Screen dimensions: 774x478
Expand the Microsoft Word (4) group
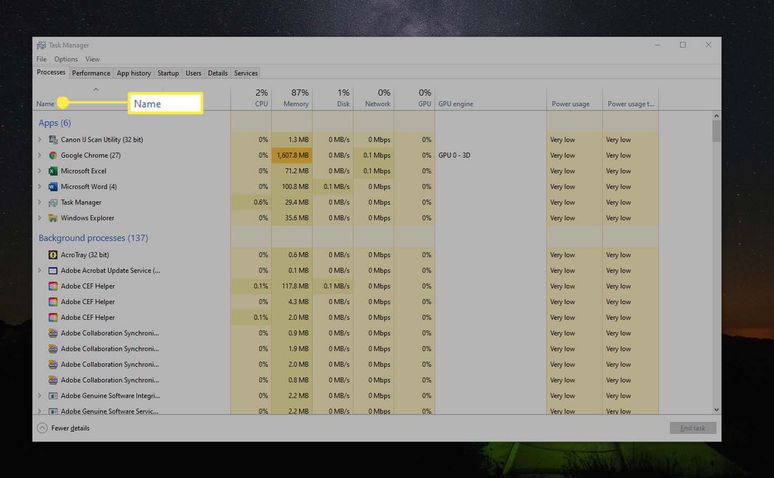pyautogui.click(x=40, y=187)
